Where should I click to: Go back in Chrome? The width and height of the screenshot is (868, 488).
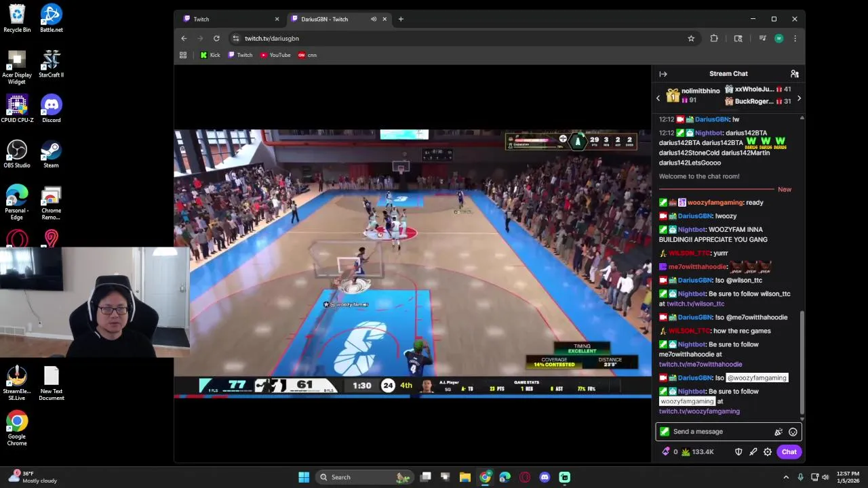click(x=184, y=39)
